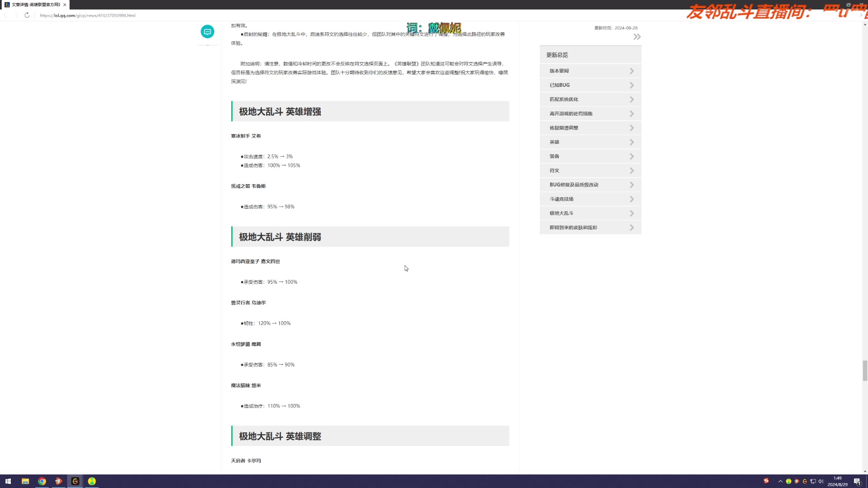This screenshot has height=488, width=868.
Task: Click champion name 天启者 卡尔玛
Action: (246, 461)
